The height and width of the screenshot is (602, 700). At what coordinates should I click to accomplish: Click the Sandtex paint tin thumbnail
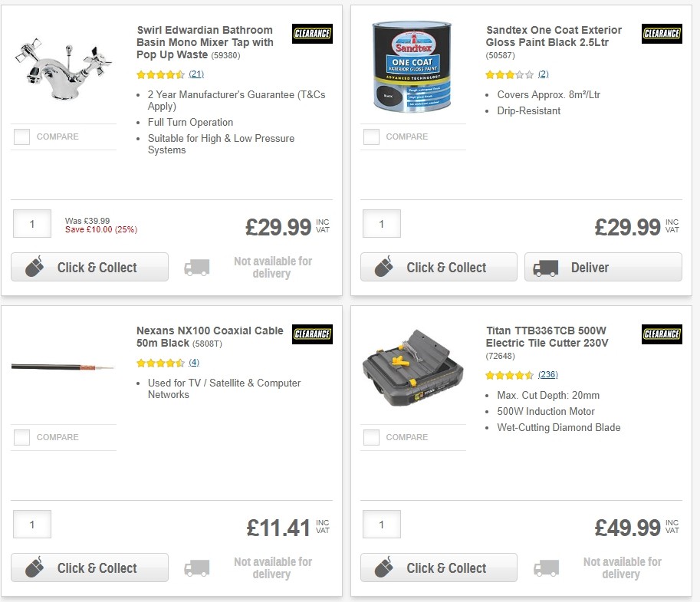[x=412, y=65]
